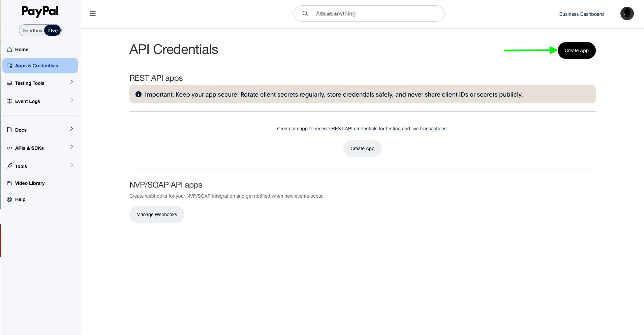The image size is (644, 335).
Task: Click the Tools wrench icon
Action: pyautogui.click(x=9, y=166)
